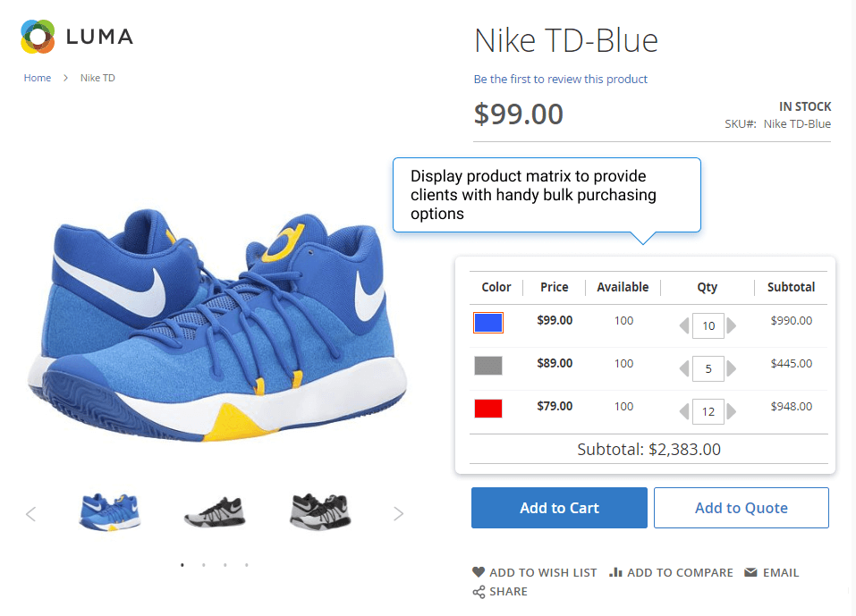Click the Add to Compare chart icon
This screenshot has height=616, width=856.
coord(615,572)
